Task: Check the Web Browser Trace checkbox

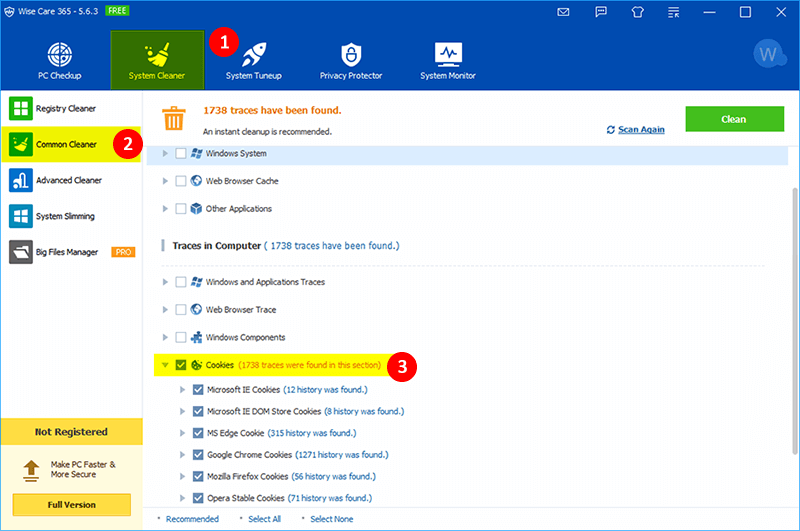Action: pyautogui.click(x=181, y=309)
